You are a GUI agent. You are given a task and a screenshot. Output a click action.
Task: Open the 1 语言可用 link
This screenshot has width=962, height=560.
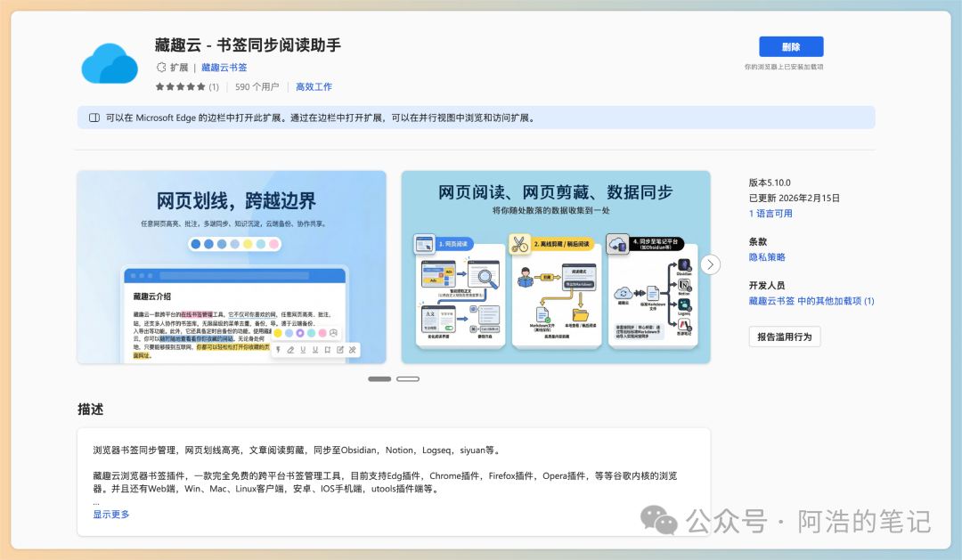coord(770,214)
